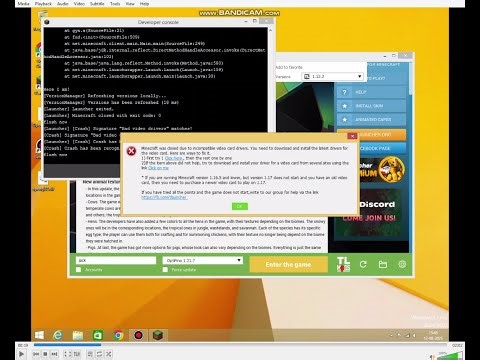Image resolution: width=480 pixels, height=360 pixels.
Task: Click the TLauncher Premium banner
Action: [382, 170]
